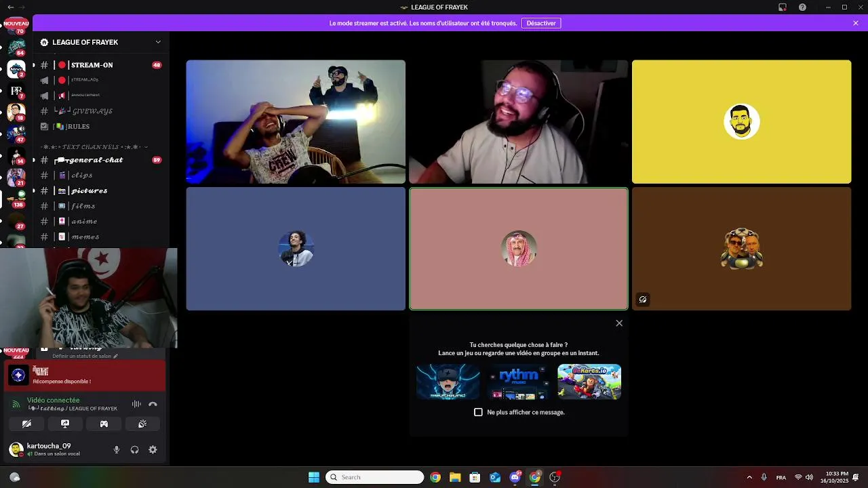This screenshot has height=488, width=868.
Task: Open the clips channel
Action: pyautogui.click(x=100, y=176)
